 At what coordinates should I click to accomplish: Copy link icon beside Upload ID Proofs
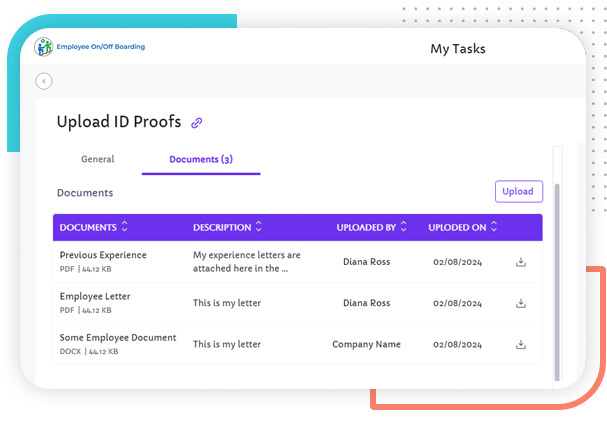tap(197, 123)
